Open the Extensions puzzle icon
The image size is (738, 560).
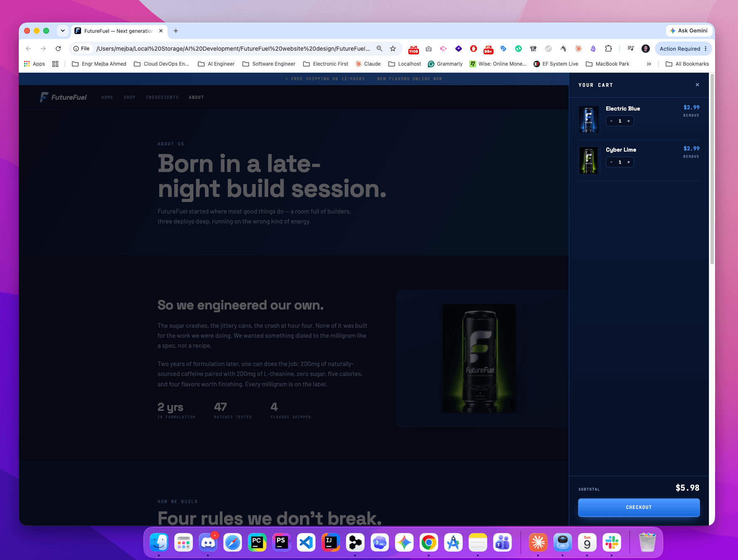(608, 49)
